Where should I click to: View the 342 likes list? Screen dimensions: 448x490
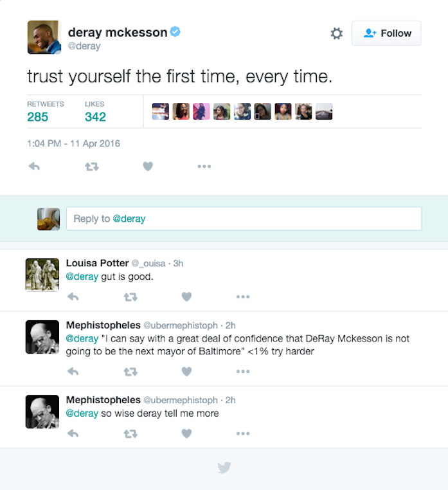[x=95, y=116]
